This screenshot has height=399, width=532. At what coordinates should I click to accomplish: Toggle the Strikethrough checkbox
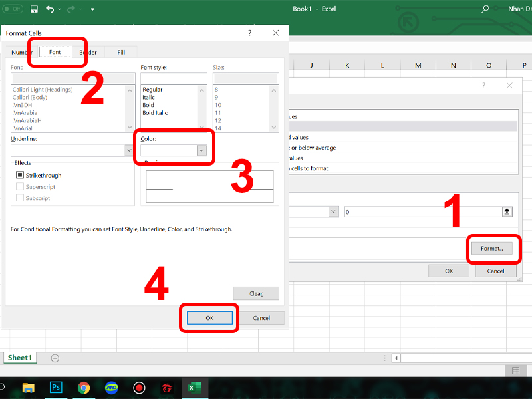(x=21, y=176)
